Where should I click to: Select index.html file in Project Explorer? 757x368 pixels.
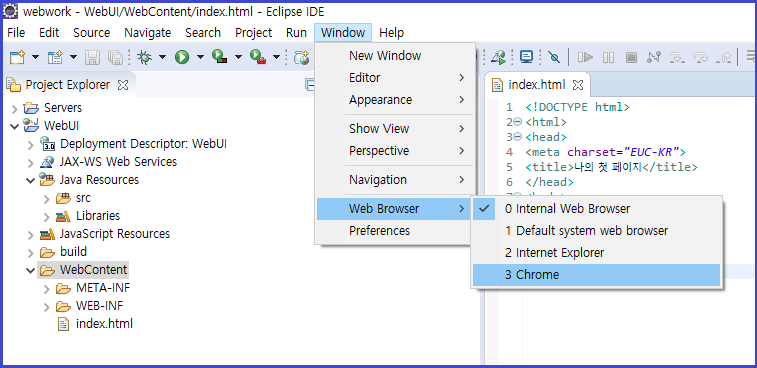[x=104, y=324]
